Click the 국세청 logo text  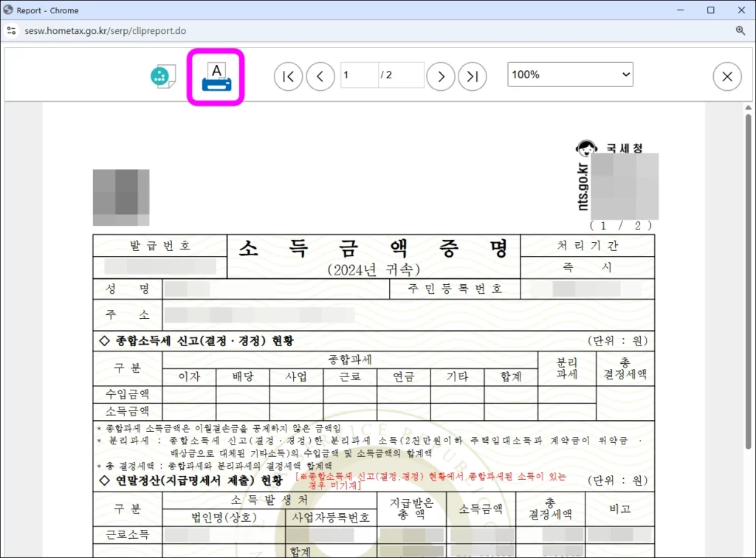coord(625,148)
